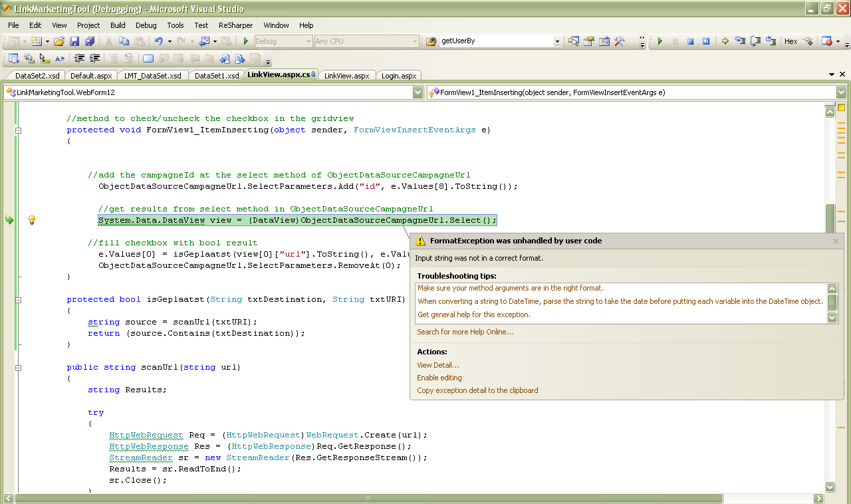Decrease line indent icon in text toolbar
851x504 pixels.
(79, 59)
